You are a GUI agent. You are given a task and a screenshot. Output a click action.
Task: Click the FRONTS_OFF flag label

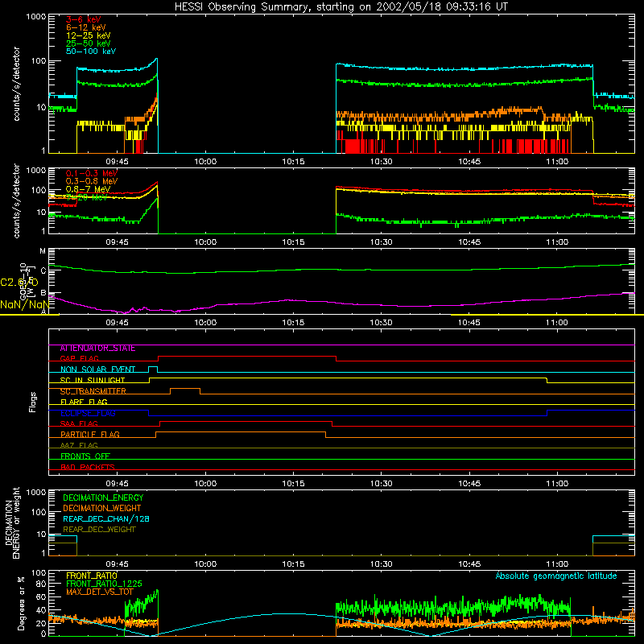(85, 456)
